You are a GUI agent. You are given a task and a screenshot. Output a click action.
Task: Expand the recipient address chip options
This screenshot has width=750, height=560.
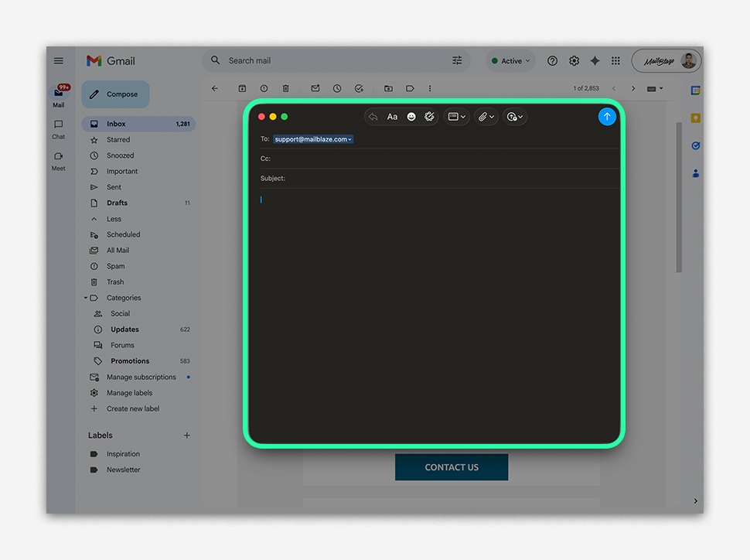(350, 139)
